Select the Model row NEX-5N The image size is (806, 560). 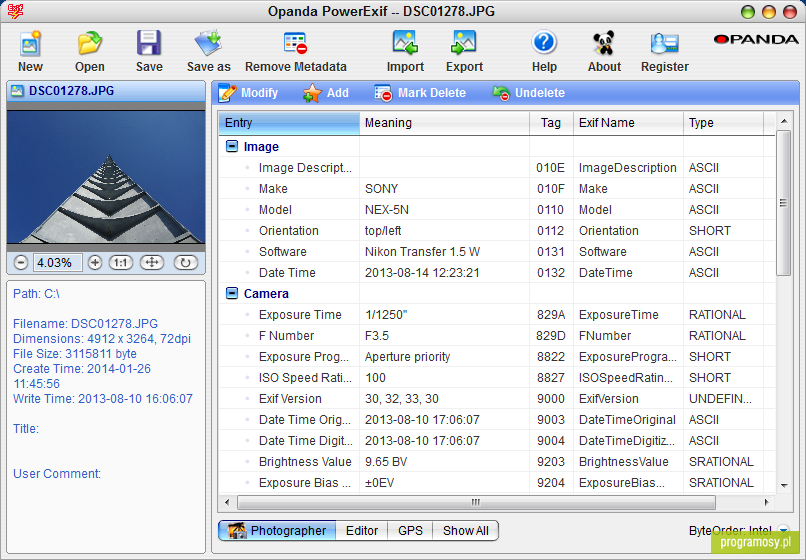(x=497, y=210)
